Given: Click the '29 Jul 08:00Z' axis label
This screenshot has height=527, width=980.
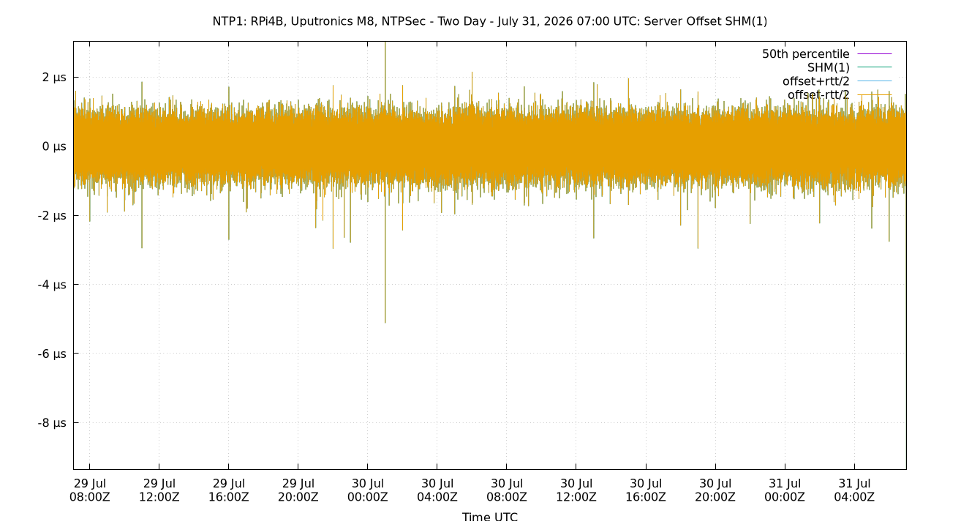Looking at the screenshot, I should 89,490.
